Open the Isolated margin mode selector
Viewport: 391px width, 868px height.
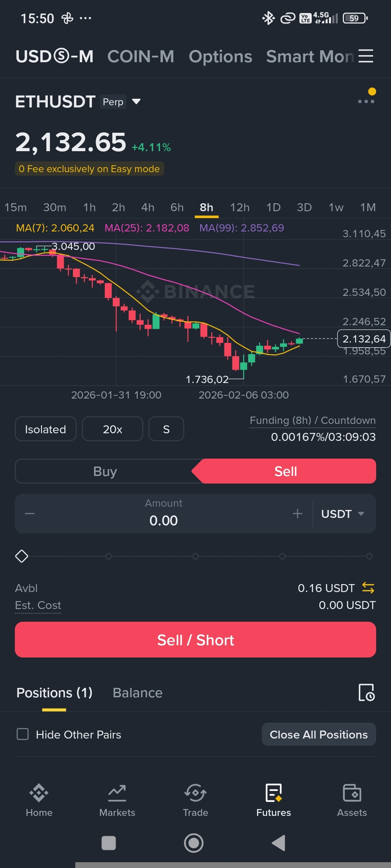46,429
